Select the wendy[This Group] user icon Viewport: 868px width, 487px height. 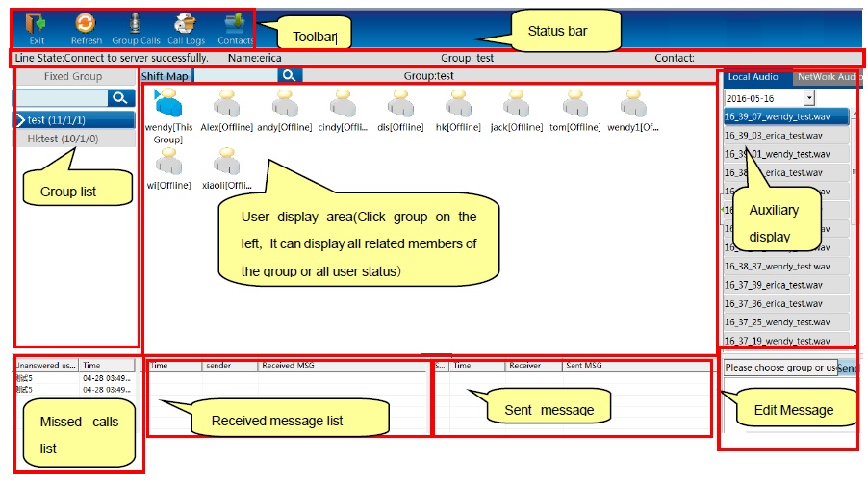(168, 103)
